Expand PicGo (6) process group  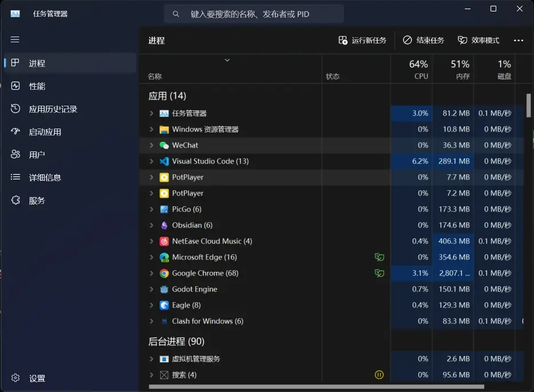152,209
